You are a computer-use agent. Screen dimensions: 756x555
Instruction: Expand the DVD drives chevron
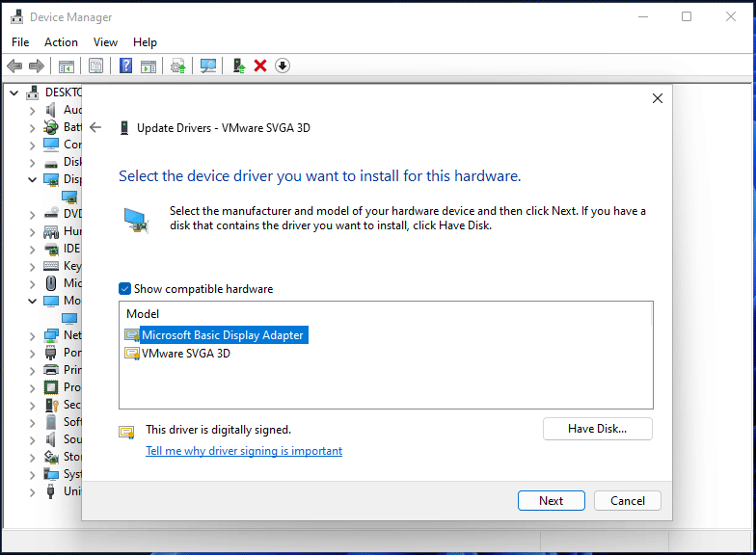[x=33, y=215]
